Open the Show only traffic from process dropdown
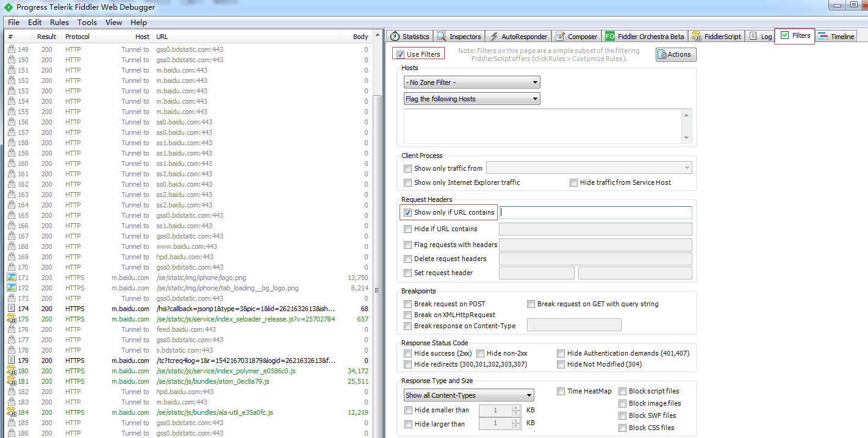Viewport: 868px width, 438px height. click(589, 168)
